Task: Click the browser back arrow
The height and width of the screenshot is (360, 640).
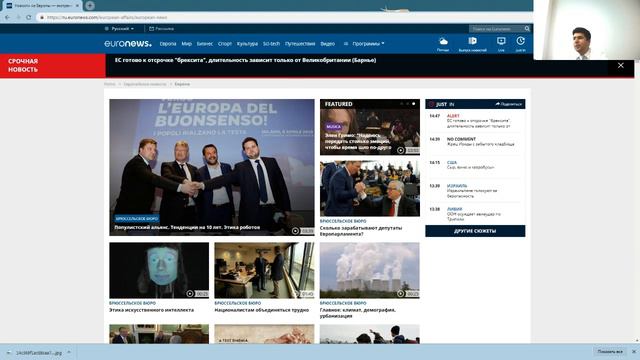Action: tap(7, 17)
